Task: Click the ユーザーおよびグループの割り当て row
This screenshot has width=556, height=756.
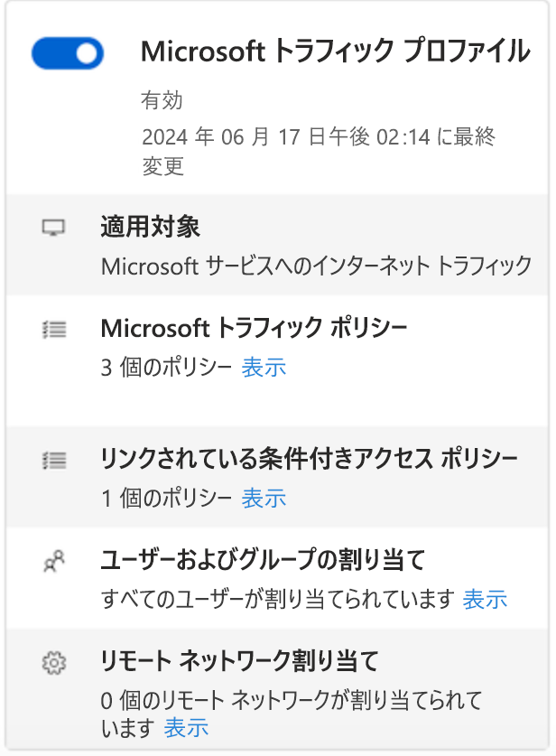Action: click(x=278, y=578)
